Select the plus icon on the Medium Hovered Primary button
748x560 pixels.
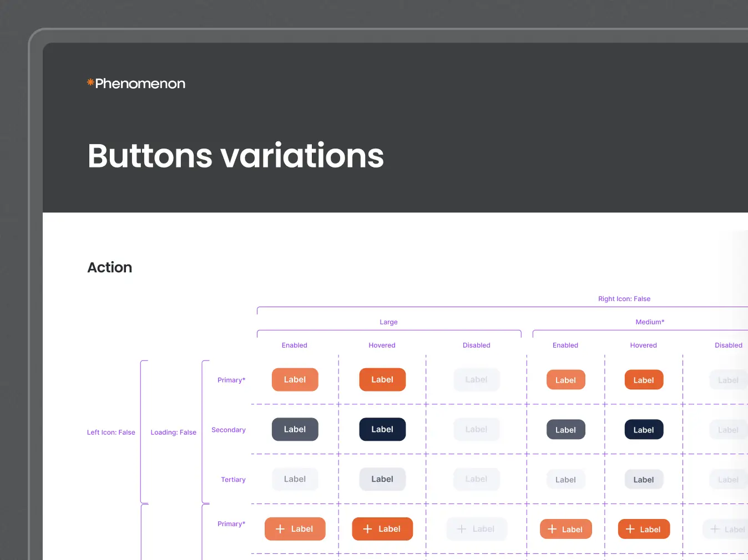630,528
